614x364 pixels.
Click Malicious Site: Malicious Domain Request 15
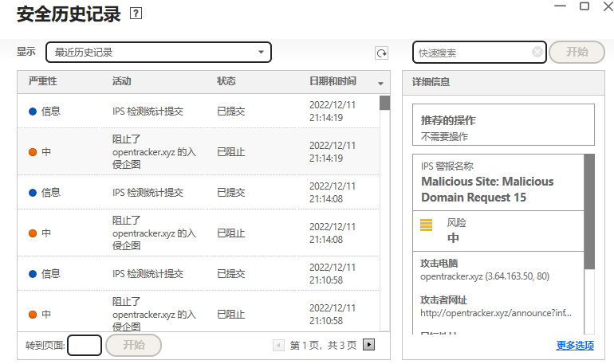point(487,190)
